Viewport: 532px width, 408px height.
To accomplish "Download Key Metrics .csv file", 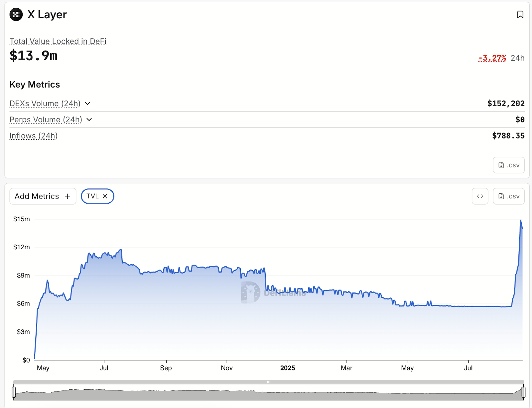I will click(508, 165).
